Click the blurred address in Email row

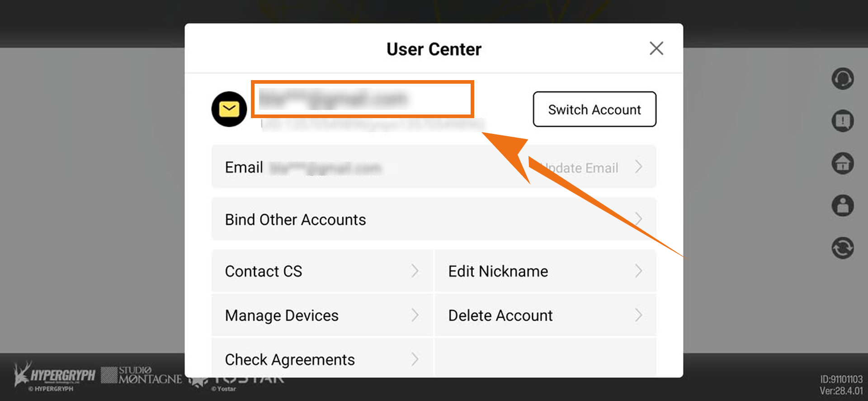tap(325, 168)
